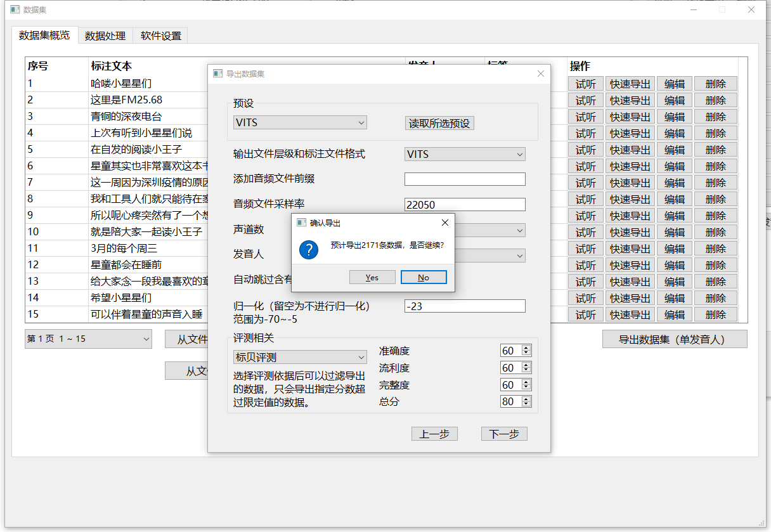The image size is (771, 532).
Task: Click 快速导出 for row 2
Action: click(630, 100)
